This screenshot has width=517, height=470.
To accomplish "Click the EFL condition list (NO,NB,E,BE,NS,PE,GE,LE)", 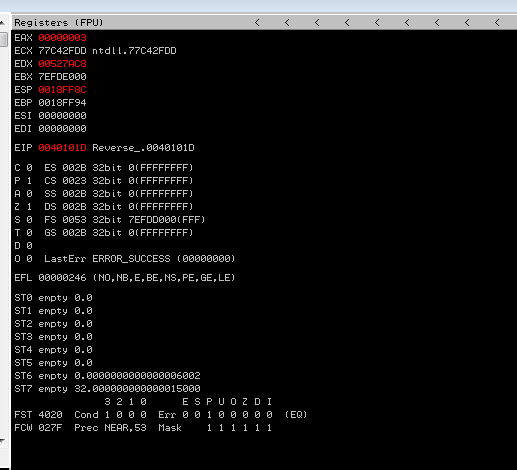I will (x=164, y=278).
